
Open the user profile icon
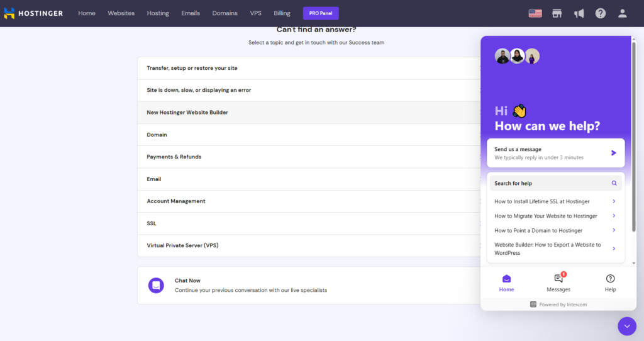(x=622, y=13)
